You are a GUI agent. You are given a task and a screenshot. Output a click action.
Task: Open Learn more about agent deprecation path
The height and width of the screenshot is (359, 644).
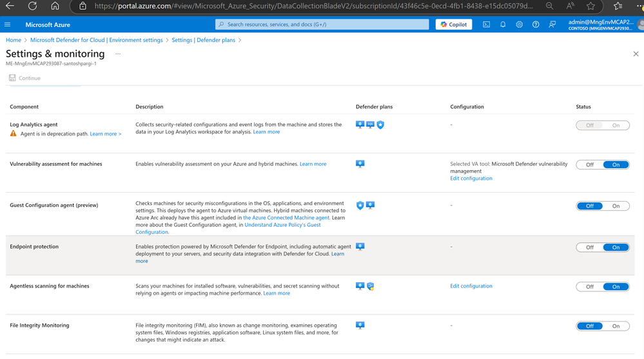click(106, 134)
